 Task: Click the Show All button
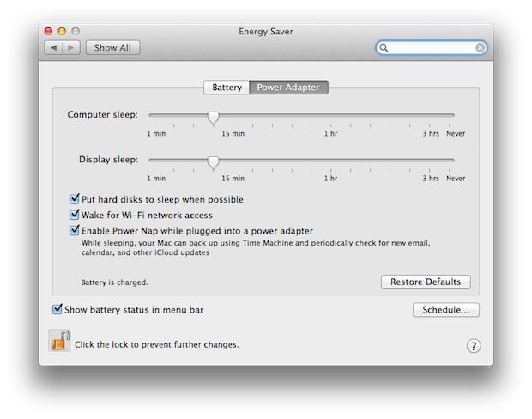112,47
